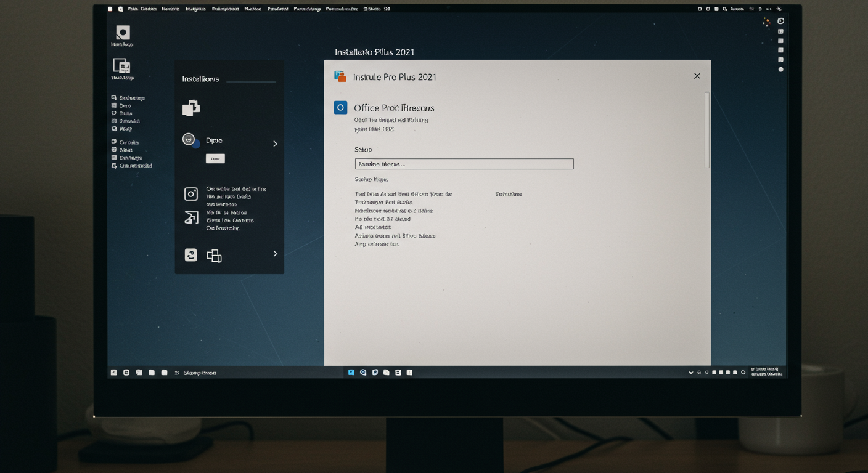Viewport: 868px width, 473px height.
Task: Select the disc icon beside Dipie
Action: click(190, 140)
